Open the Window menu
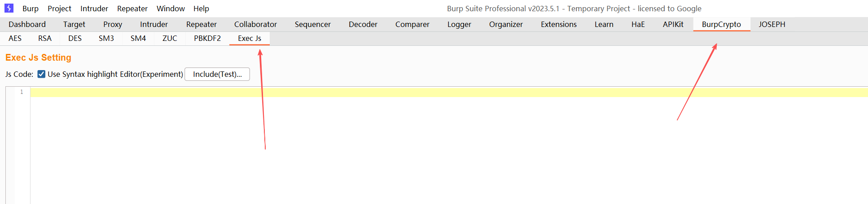868x204 pixels. click(x=171, y=9)
